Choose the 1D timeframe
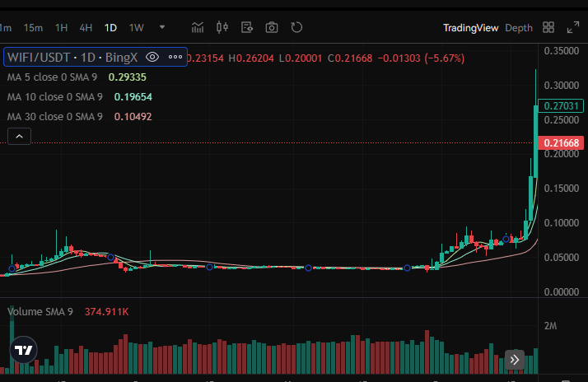Viewport: 588px width, 382px height. (110, 28)
